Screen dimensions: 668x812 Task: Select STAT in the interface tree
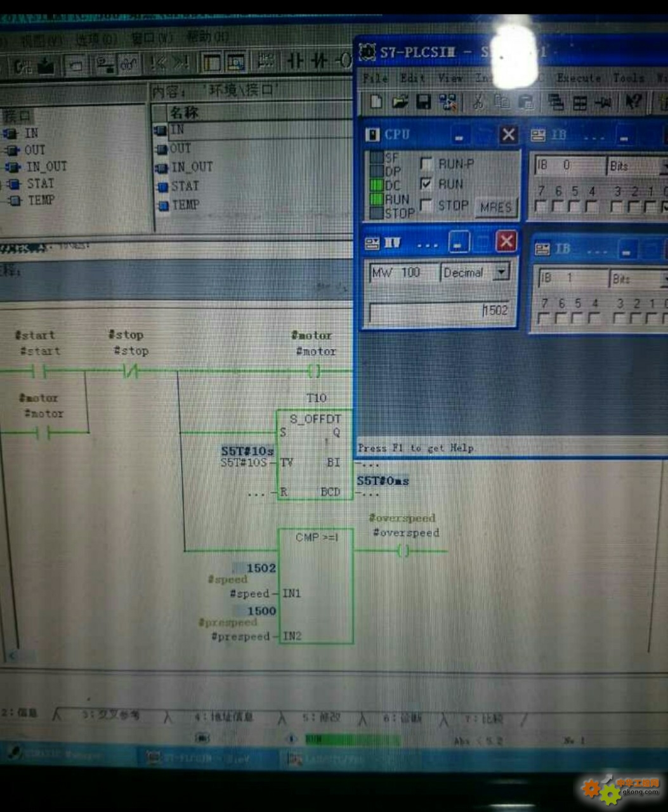tap(40, 183)
